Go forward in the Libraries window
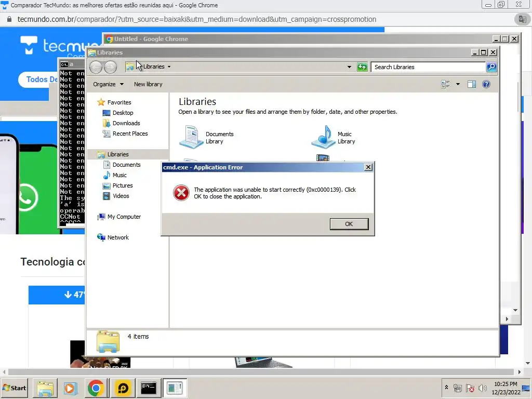532x399 pixels. [x=110, y=67]
